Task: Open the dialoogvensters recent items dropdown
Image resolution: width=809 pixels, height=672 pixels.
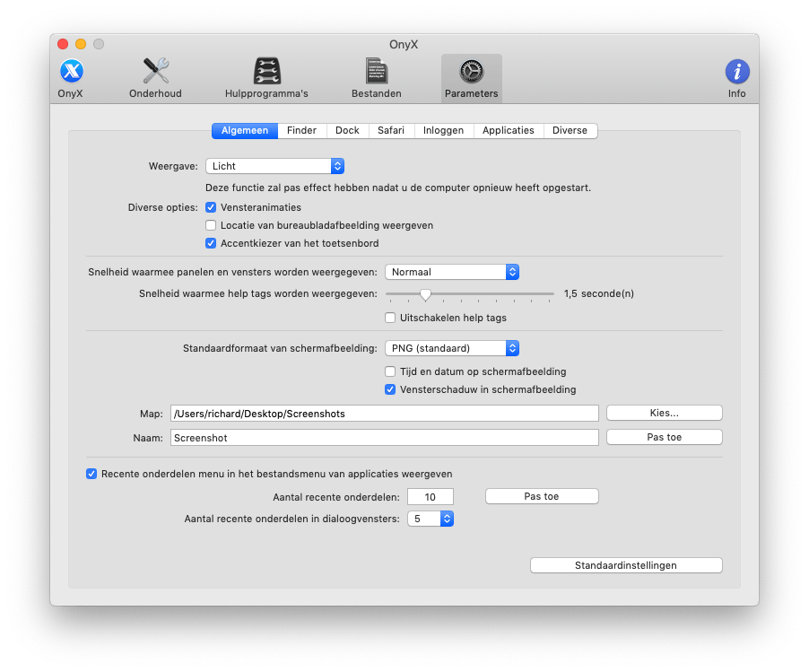Action: (x=431, y=519)
